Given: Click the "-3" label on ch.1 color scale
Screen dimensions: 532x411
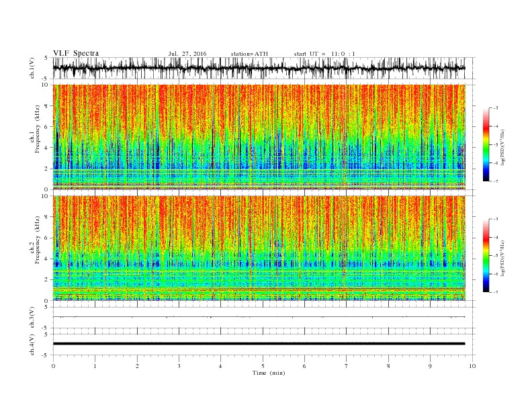Looking at the screenshot, I should pyautogui.click(x=496, y=108).
